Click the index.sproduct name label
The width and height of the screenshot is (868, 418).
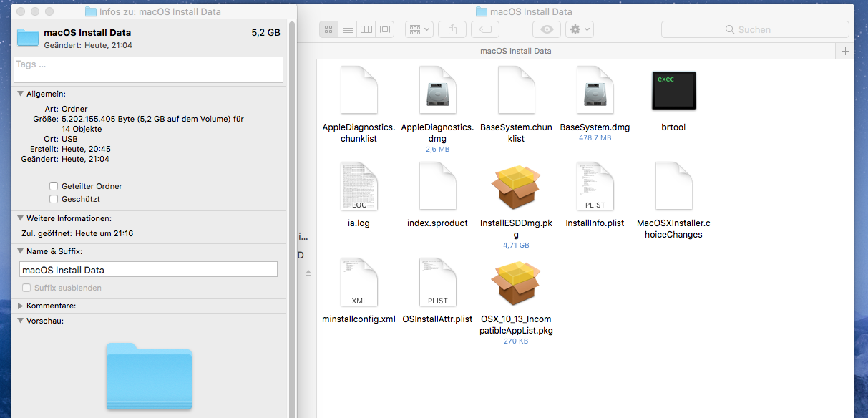click(437, 223)
